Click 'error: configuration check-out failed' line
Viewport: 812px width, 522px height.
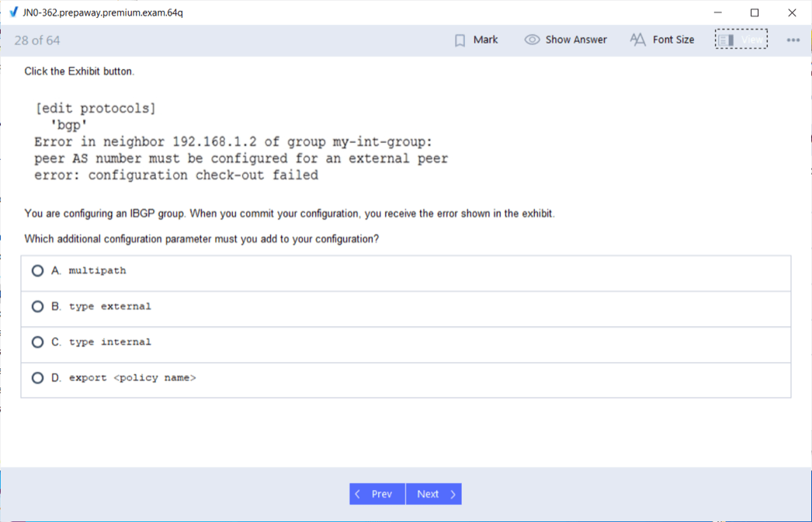click(176, 175)
